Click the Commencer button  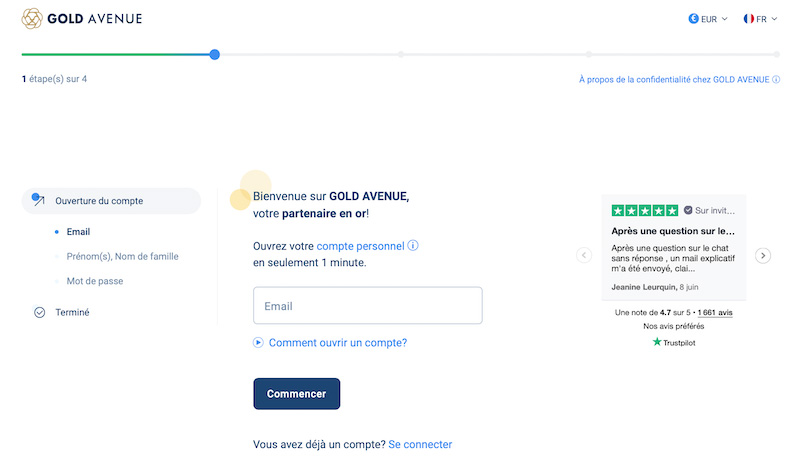(296, 394)
